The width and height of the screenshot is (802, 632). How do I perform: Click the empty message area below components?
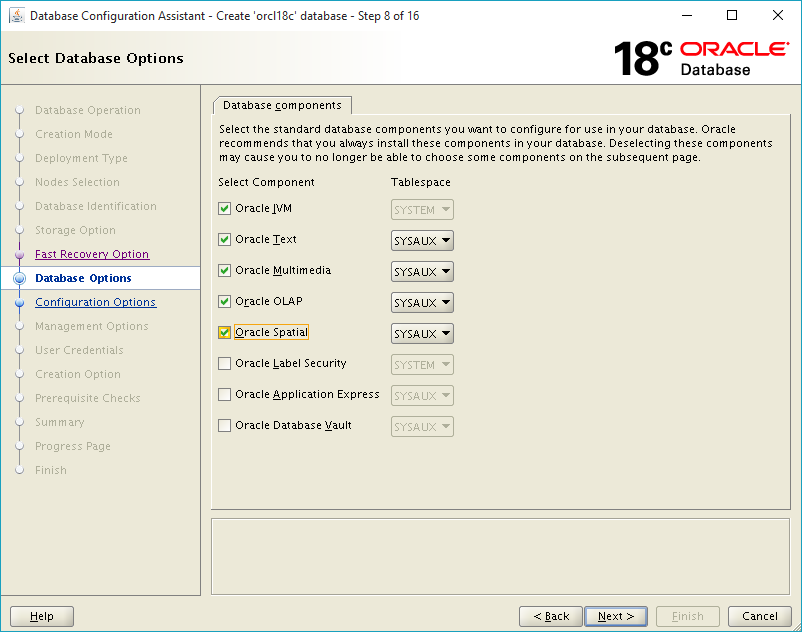[501, 557]
